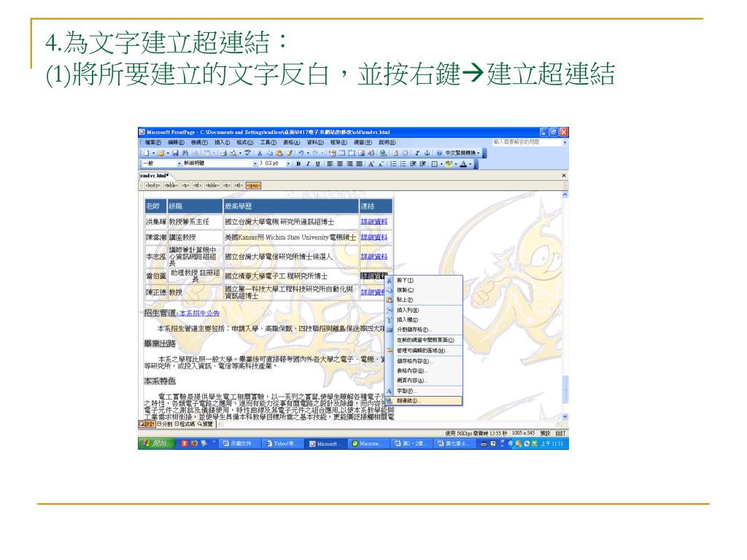Open the Borders button dropdown arrow
The image size is (747, 560).
click(441, 164)
